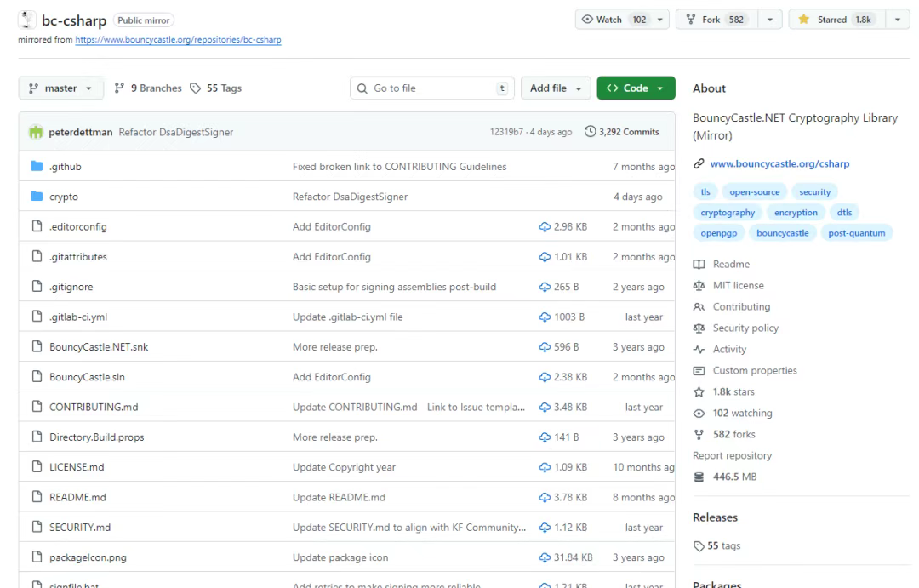Click the tags icon beside 55 Tags
This screenshot has height=588, width=919.
point(195,88)
